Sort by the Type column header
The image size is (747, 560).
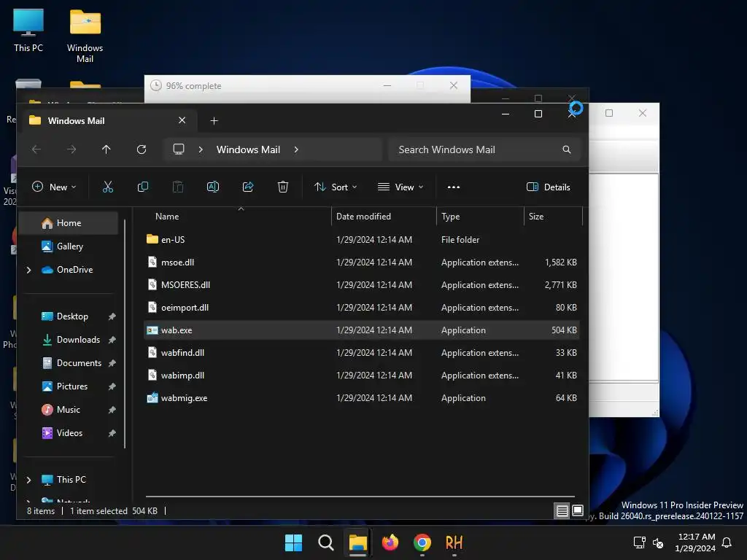pos(480,217)
